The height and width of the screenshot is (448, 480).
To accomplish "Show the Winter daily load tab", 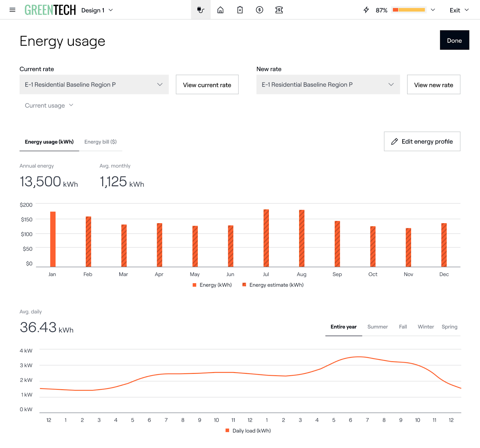I will point(426,327).
